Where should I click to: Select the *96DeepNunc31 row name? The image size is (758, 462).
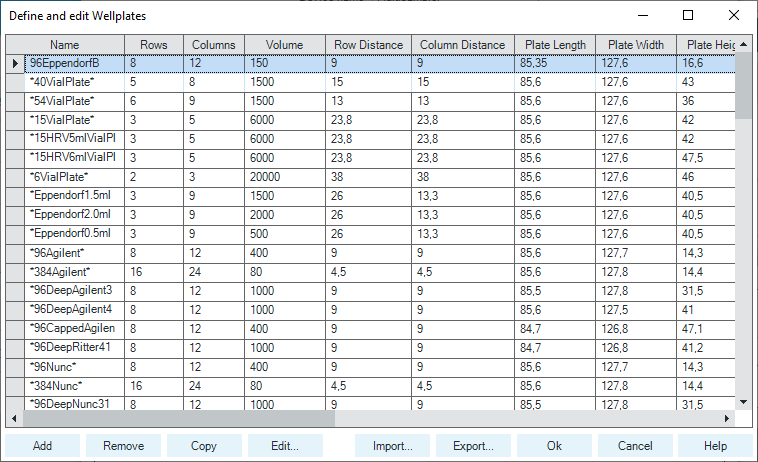coord(74,404)
